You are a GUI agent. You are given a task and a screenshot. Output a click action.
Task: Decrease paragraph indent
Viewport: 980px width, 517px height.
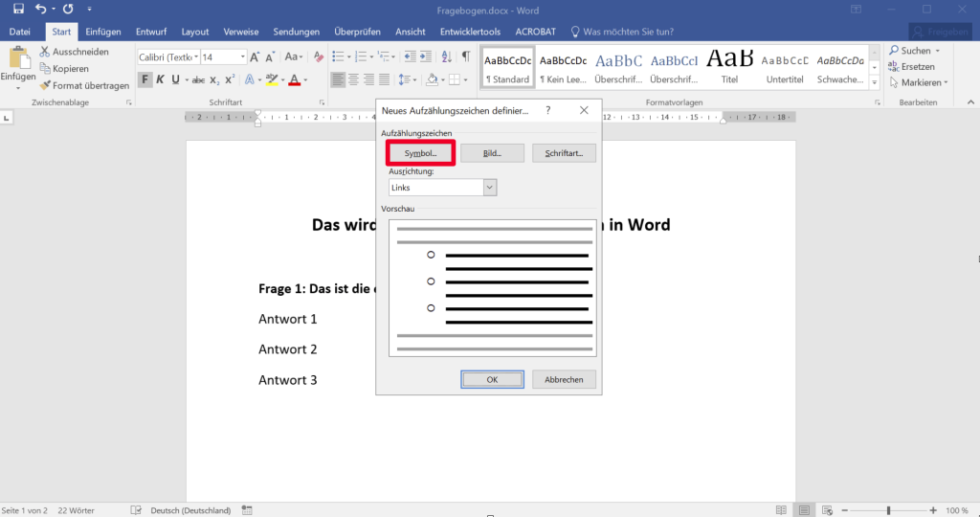click(x=410, y=56)
